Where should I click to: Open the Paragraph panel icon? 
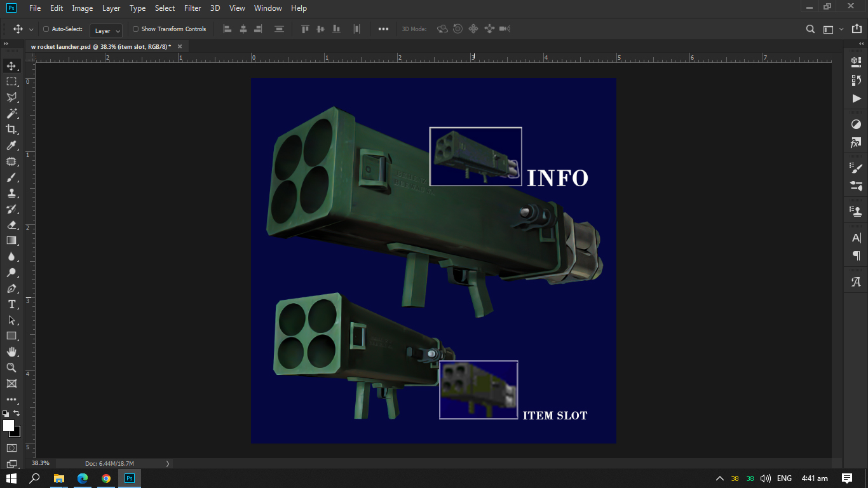[x=855, y=255]
